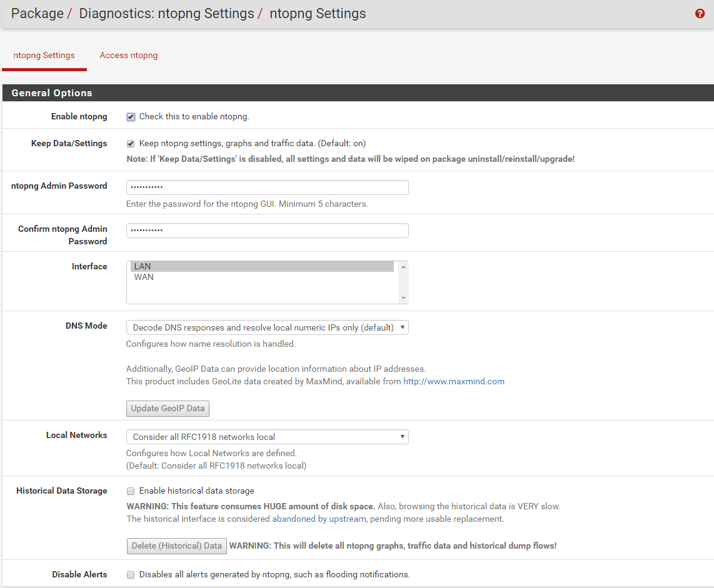Click Diagnostics: ntopng Settings breadcrumb
The width and height of the screenshot is (714, 588).
pyautogui.click(x=167, y=14)
